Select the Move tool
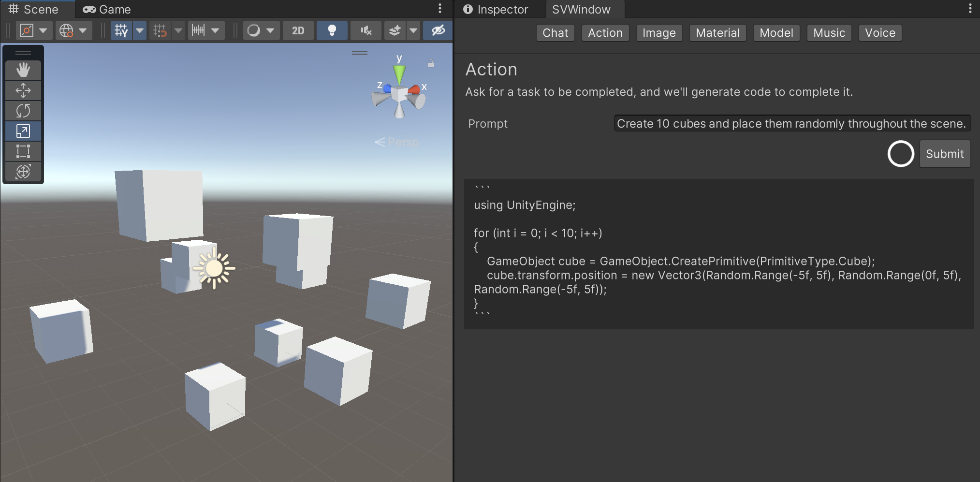Screen dimensions: 980x482 click(x=23, y=90)
